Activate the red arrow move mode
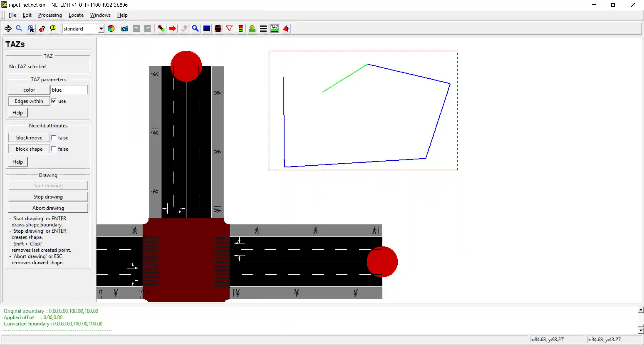This screenshot has width=644, height=345. [173, 29]
